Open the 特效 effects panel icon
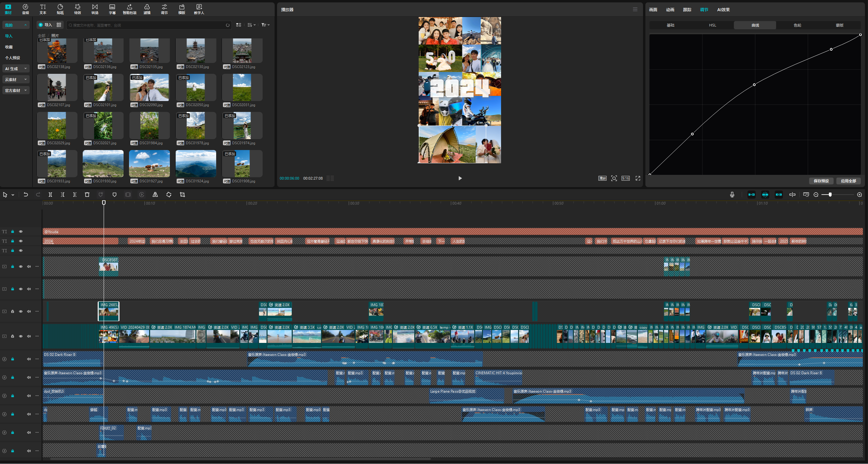This screenshot has width=868, height=464. pos(77,9)
